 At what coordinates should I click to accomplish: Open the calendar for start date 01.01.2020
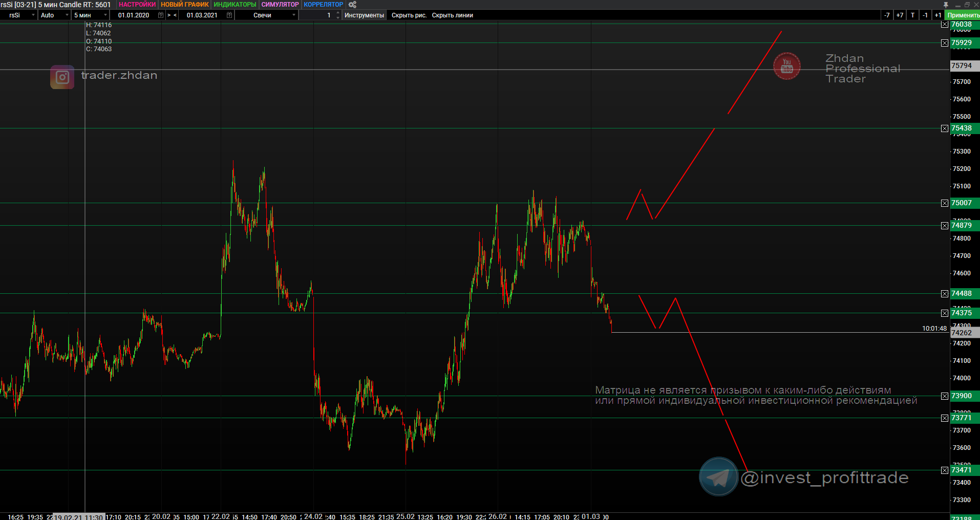[x=161, y=15]
